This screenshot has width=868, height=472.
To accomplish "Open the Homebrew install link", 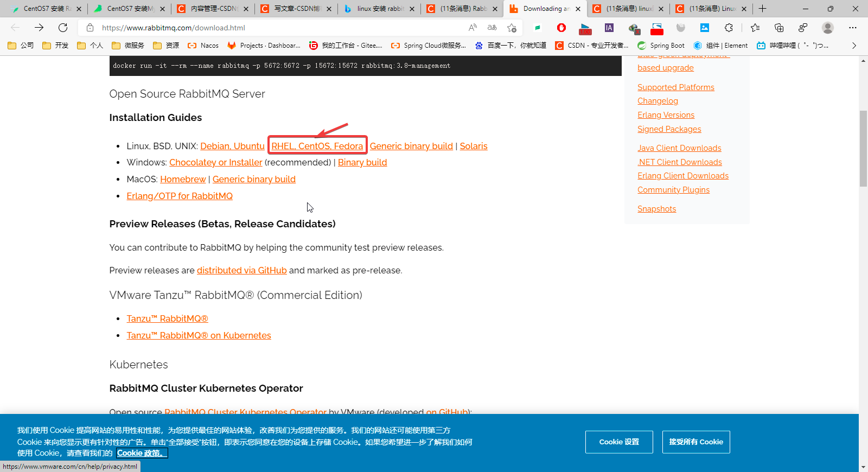I will point(183,179).
